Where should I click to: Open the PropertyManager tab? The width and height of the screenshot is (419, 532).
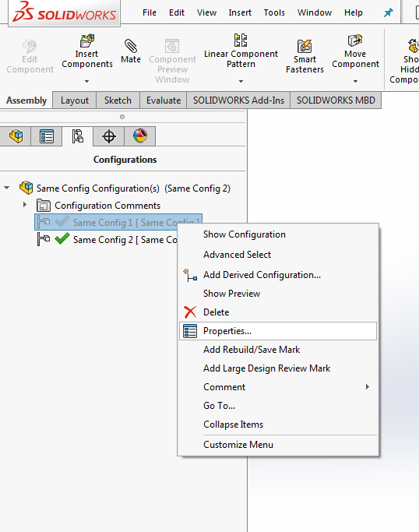(47, 136)
